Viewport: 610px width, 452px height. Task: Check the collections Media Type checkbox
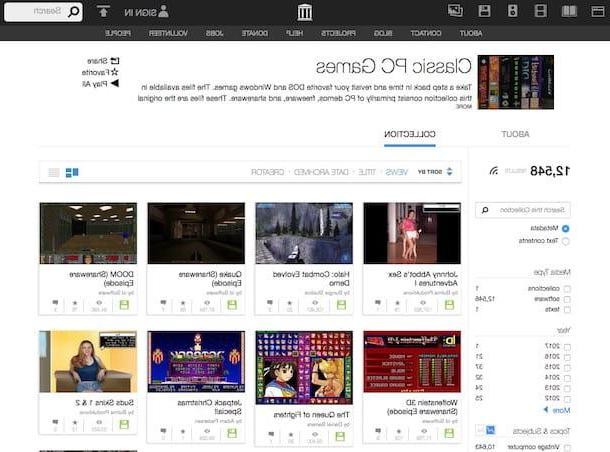coord(567,289)
